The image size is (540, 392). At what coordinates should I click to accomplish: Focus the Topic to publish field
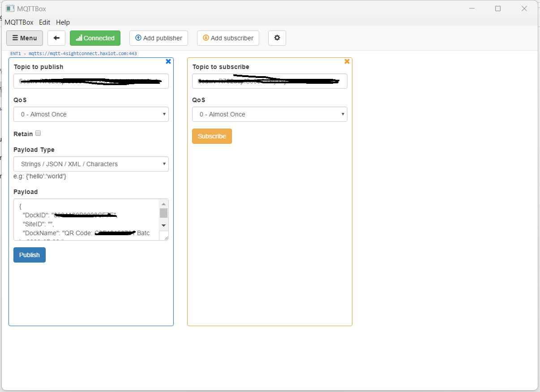[x=91, y=81]
